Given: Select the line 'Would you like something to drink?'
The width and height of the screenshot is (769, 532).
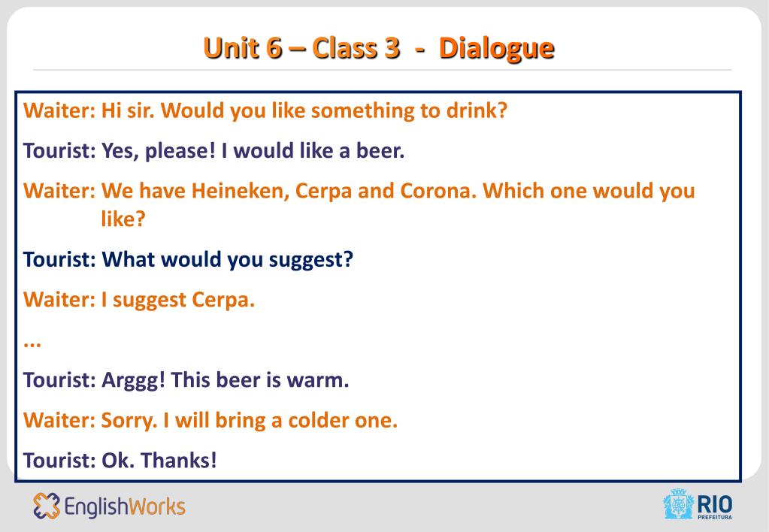Looking at the screenshot, I should click(334, 110).
